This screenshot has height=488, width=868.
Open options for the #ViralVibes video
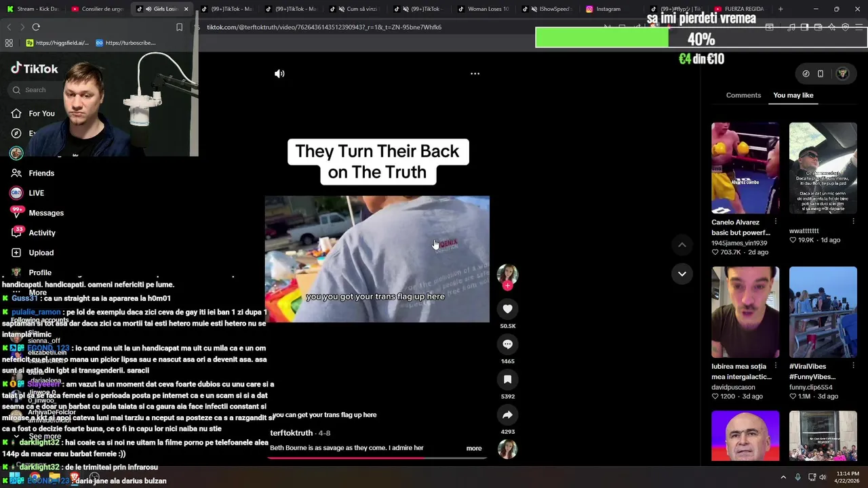853,366
